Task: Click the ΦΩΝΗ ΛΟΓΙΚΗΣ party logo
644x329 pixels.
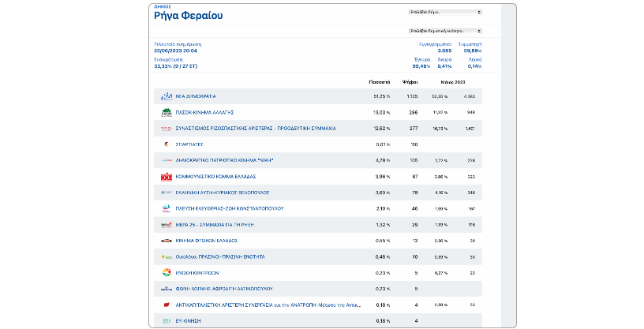Action: [x=167, y=289]
